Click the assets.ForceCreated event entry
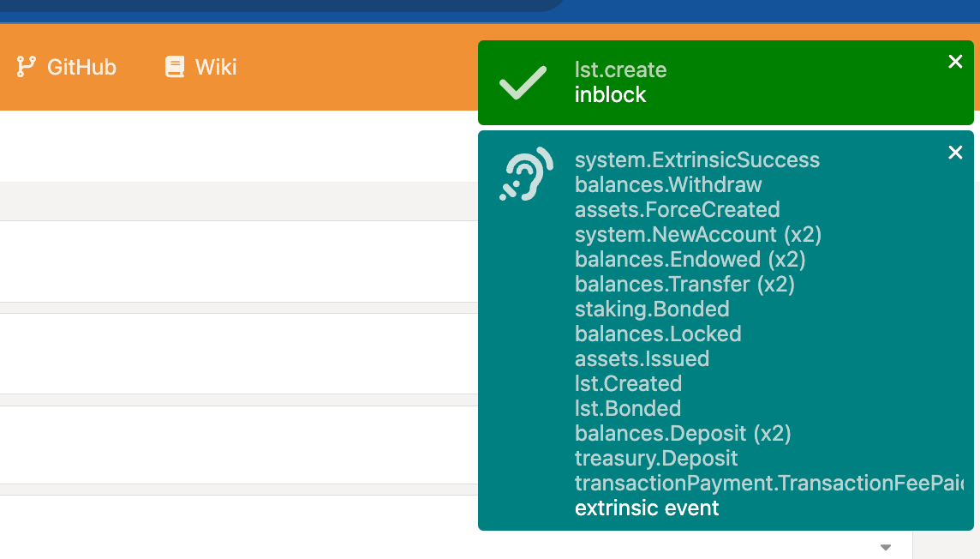Viewport: 980px width, 559px height. pos(677,210)
